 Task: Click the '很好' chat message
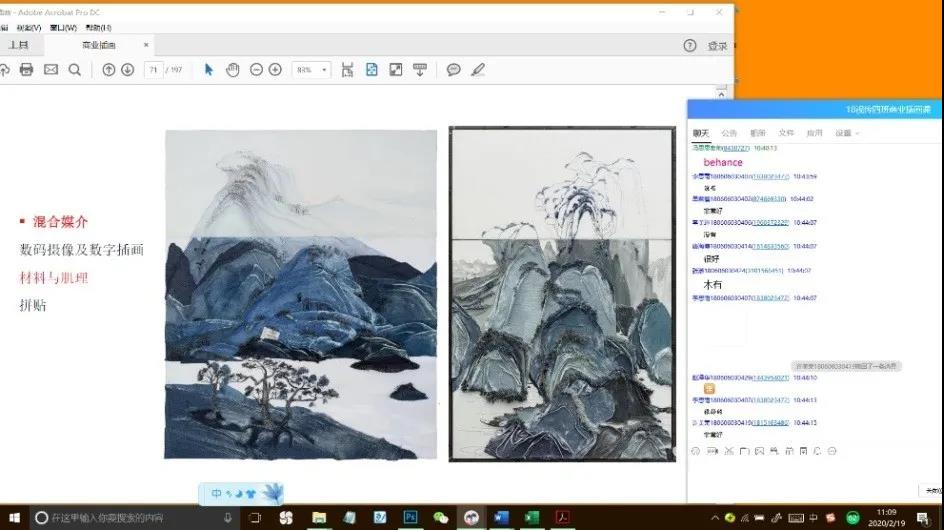click(712, 259)
